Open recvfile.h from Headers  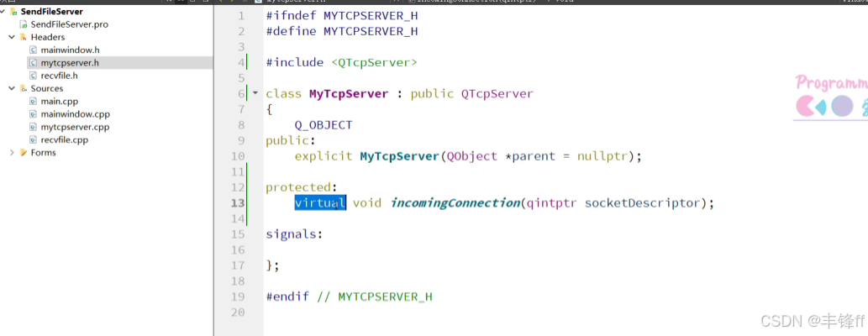point(59,76)
